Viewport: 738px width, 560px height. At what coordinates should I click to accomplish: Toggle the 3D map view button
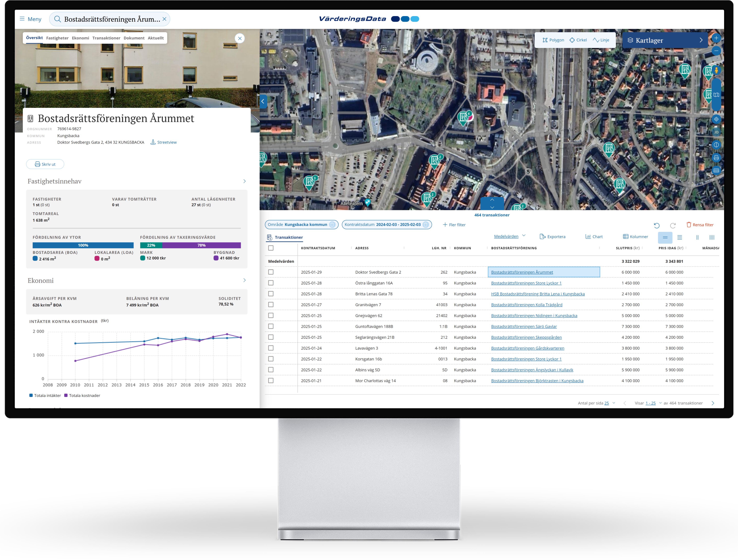716,132
